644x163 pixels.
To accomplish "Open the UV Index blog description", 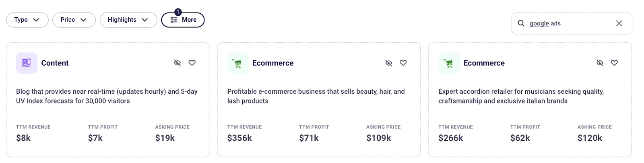I will (x=107, y=96).
